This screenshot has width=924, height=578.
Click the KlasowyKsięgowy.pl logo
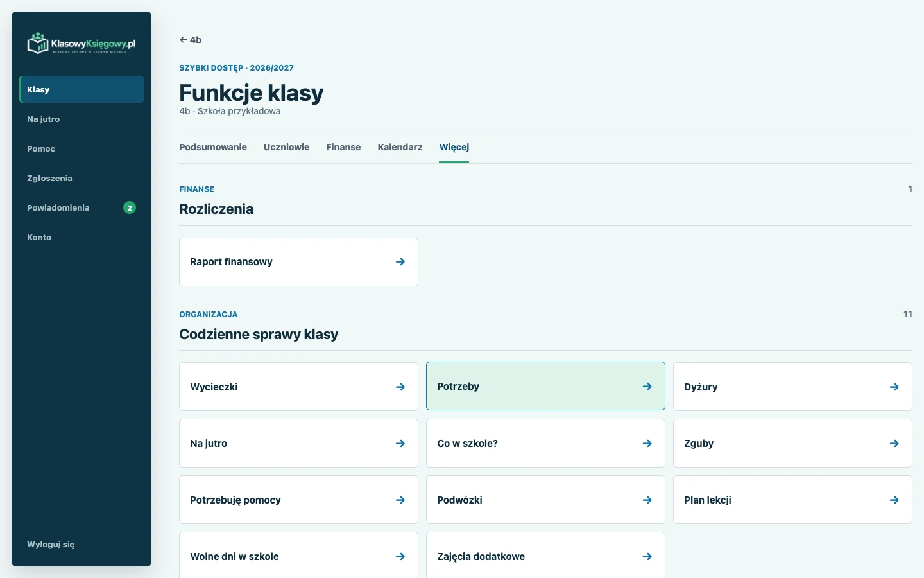81,43
